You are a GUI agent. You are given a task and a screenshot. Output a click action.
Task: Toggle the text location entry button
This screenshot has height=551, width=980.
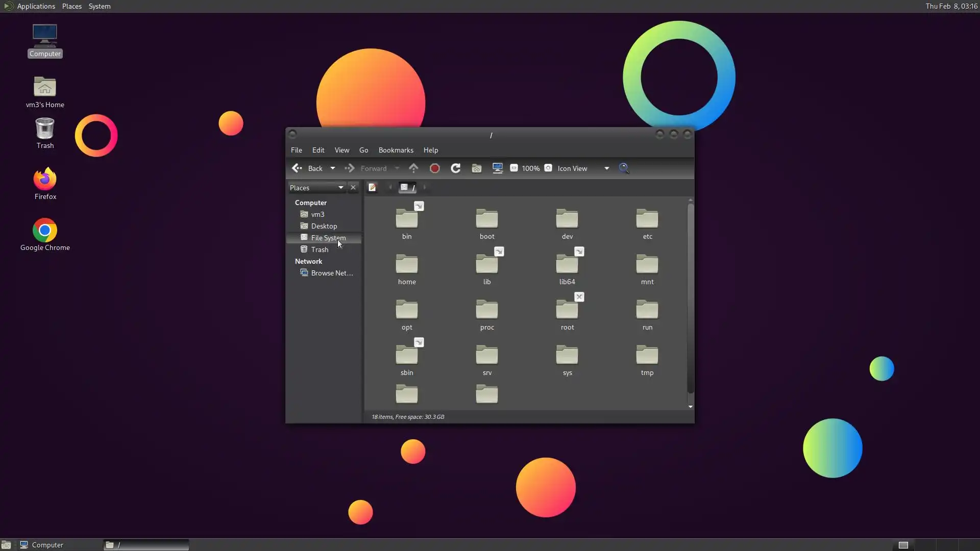point(372,188)
